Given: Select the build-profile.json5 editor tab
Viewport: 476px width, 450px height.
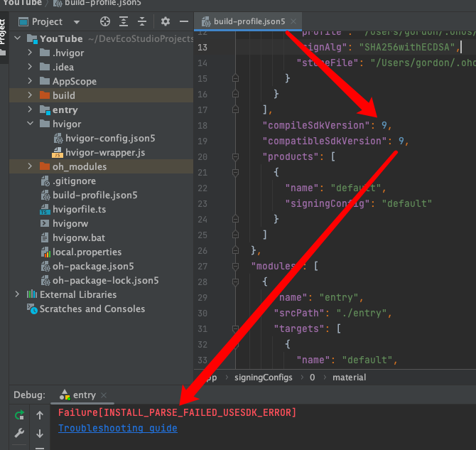Looking at the screenshot, I should click(x=248, y=21).
